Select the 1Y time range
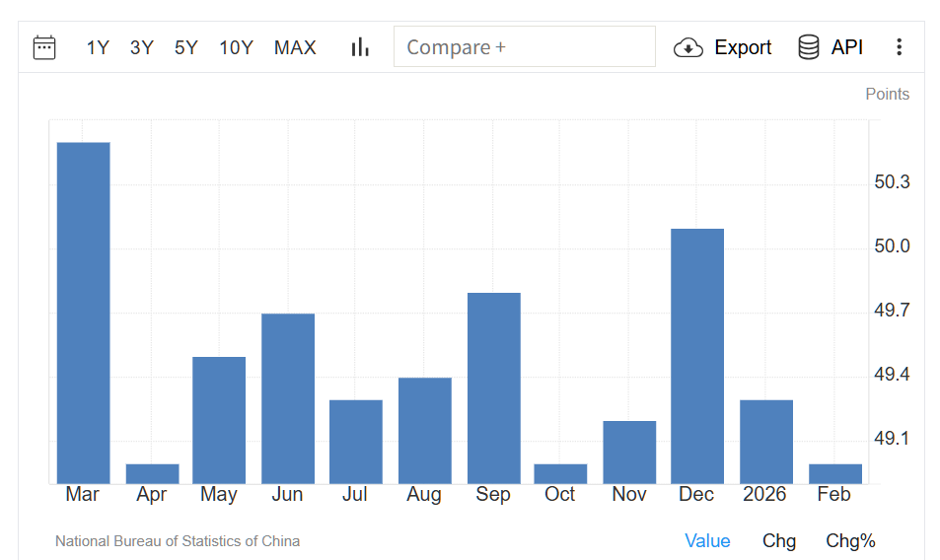This screenshot has height=560, width=940. (98, 47)
